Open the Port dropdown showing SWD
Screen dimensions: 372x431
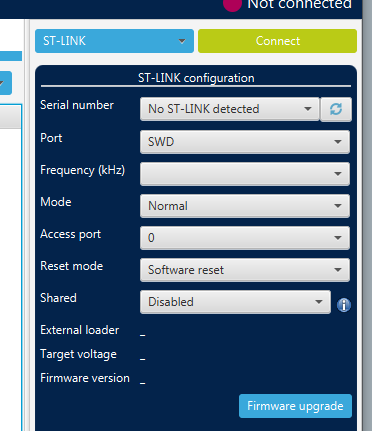245,142
